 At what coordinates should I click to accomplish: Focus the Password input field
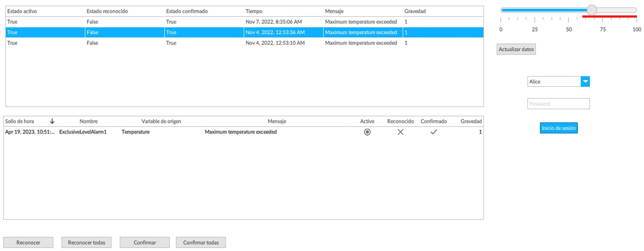pyautogui.click(x=558, y=104)
